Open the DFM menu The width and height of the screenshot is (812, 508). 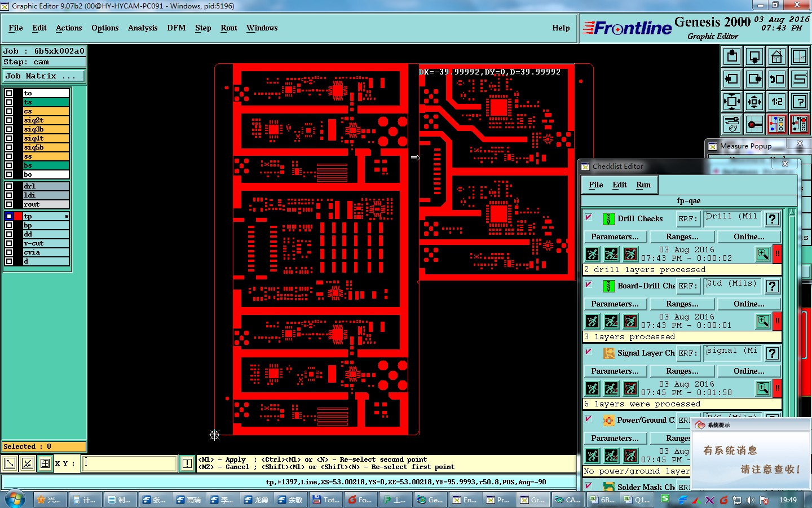(x=176, y=28)
